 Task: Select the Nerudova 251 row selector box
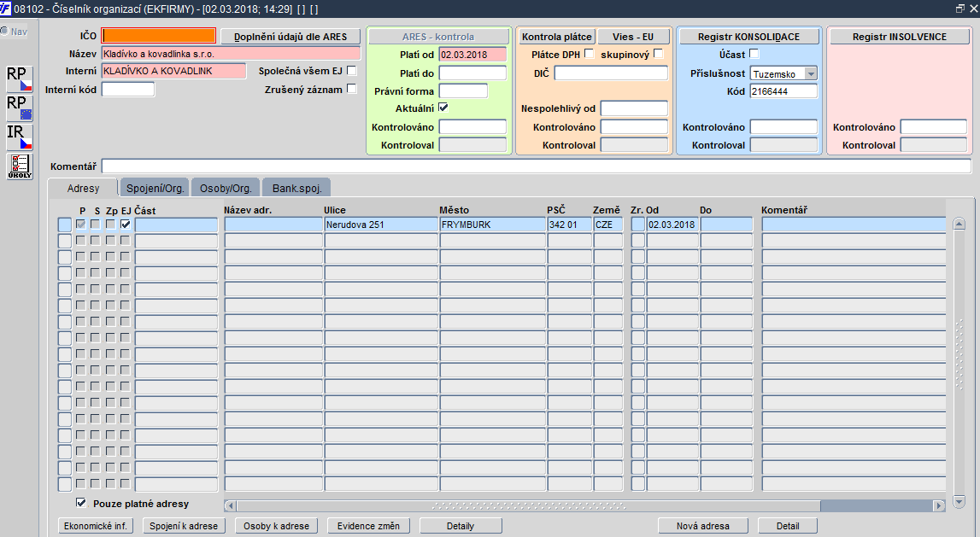(64, 225)
